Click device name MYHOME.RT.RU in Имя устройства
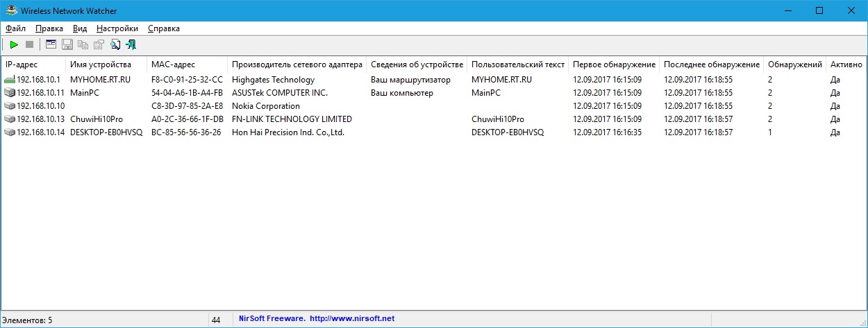This screenshot has width=868, height=328. tap(100, 80)
